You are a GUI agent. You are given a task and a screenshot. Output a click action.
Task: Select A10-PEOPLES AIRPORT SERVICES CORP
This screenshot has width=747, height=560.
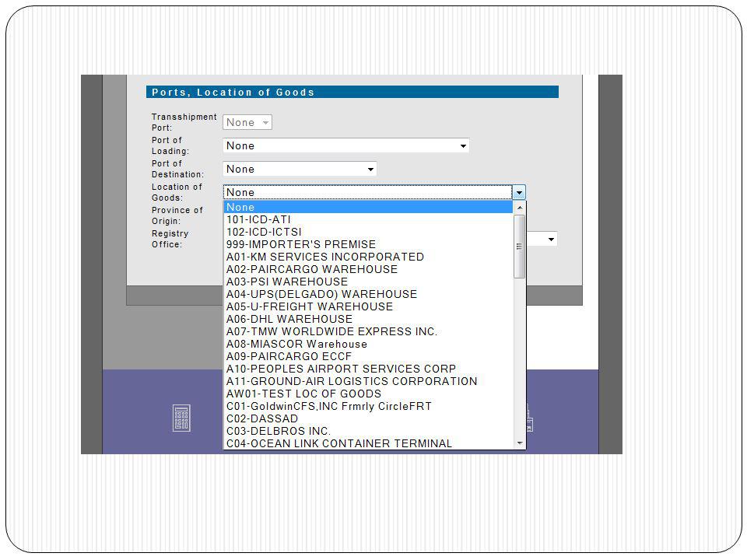click(368, 369)
